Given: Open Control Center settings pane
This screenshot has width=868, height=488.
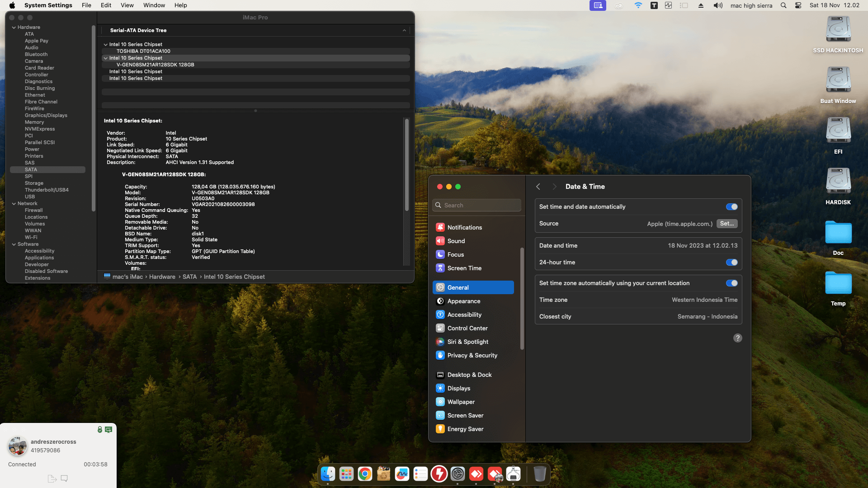Looking at the screenshot, I should pyautogui.click(x=473, y=328).
